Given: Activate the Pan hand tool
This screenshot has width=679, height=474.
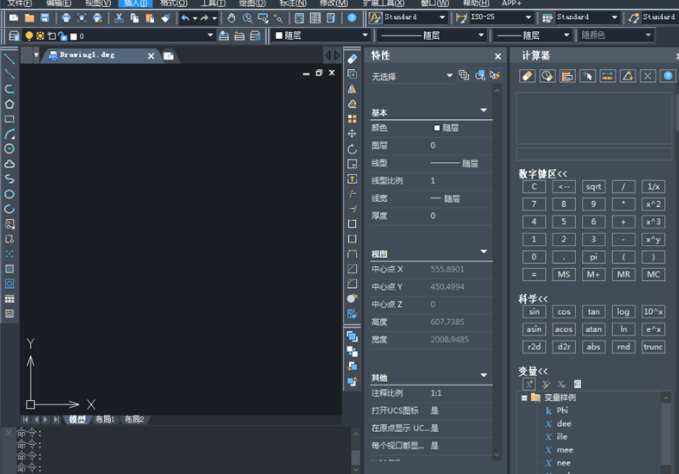Looking at the screenshot, I should 232,18.
